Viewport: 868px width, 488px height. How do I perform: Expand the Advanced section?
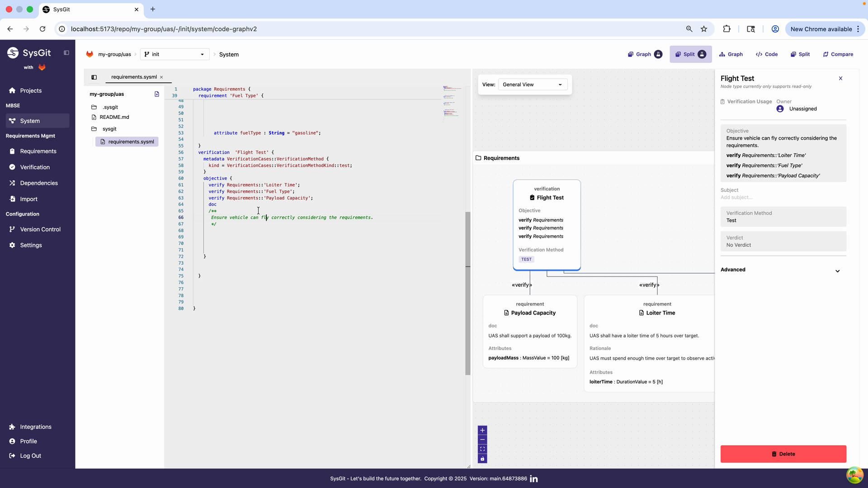tap(837, 271)
